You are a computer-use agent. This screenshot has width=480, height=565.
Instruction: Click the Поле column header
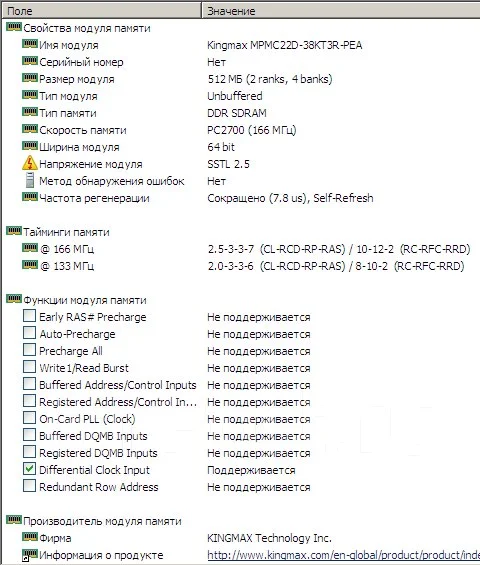101,11
